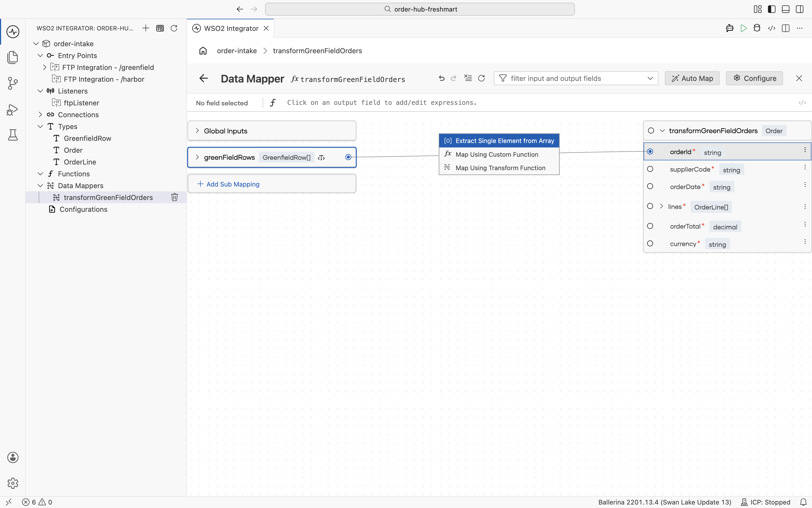Expand the greenFieldRows input node

tap(197, 157)
